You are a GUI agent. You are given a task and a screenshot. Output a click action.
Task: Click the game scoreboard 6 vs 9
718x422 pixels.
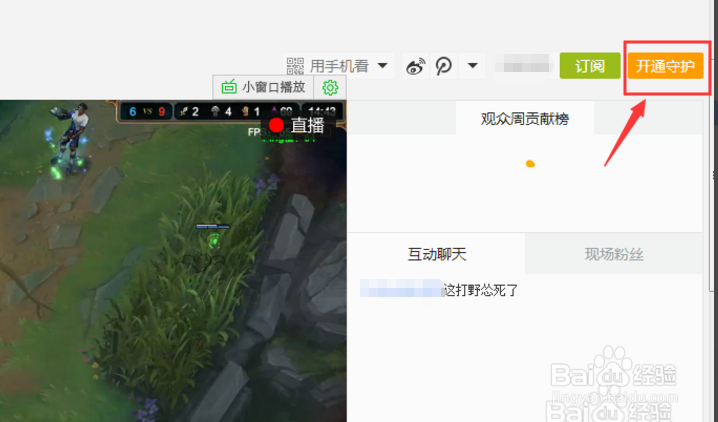147,112
